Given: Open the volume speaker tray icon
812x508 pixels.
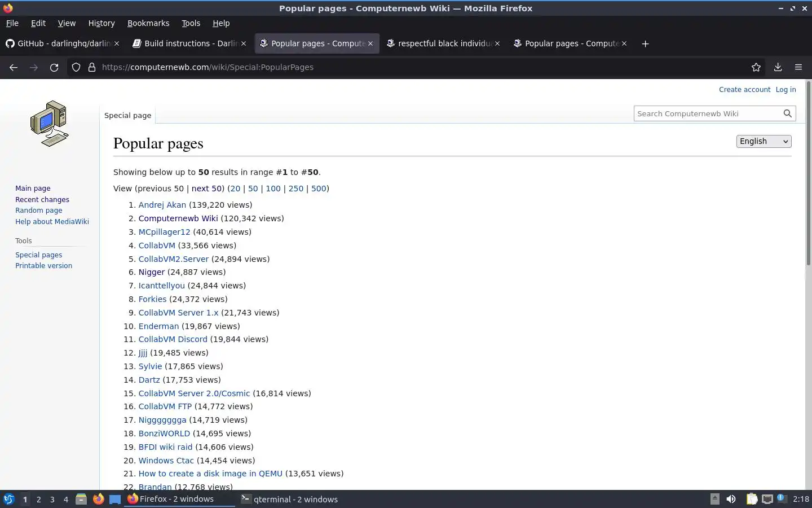Looking at the screenshot, I should pos(731,499).
